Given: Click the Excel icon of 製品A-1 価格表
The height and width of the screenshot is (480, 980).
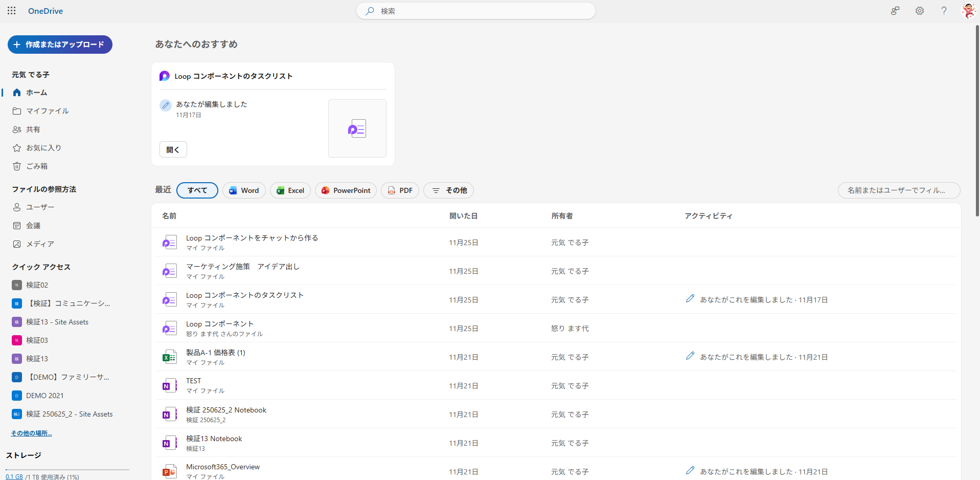Looking at the screenshot, I should point(169,357).
